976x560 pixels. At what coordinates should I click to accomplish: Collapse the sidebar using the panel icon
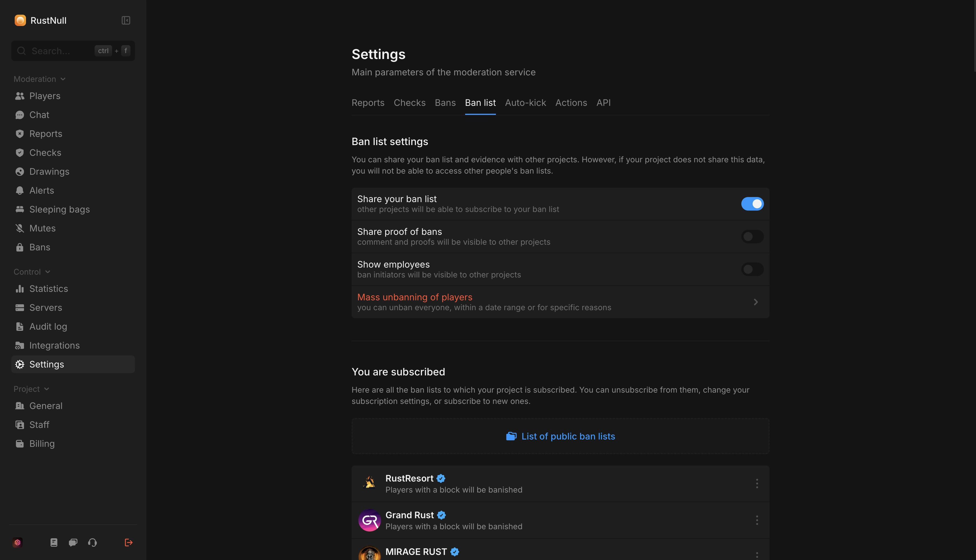pos(126,20)
